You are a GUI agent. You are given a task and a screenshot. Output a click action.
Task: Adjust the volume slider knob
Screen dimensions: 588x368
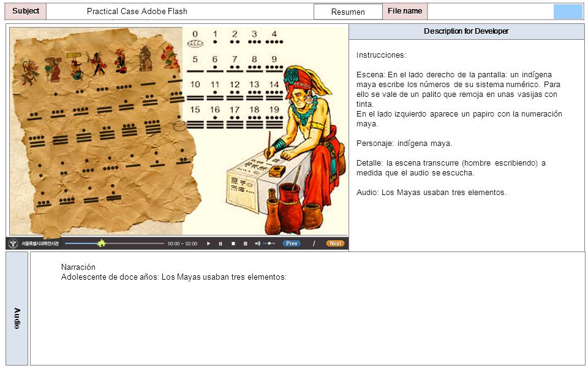pyautogui.click(x=269, y=243)
